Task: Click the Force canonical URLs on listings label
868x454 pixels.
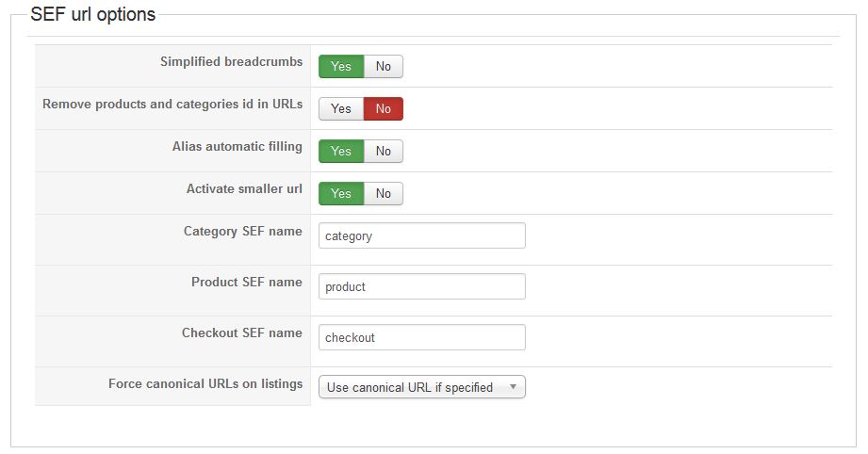Action: click(205, 384)
